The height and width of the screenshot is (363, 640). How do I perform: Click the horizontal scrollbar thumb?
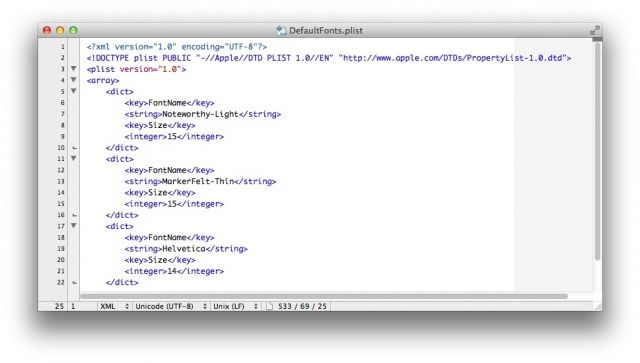point(324,296)
